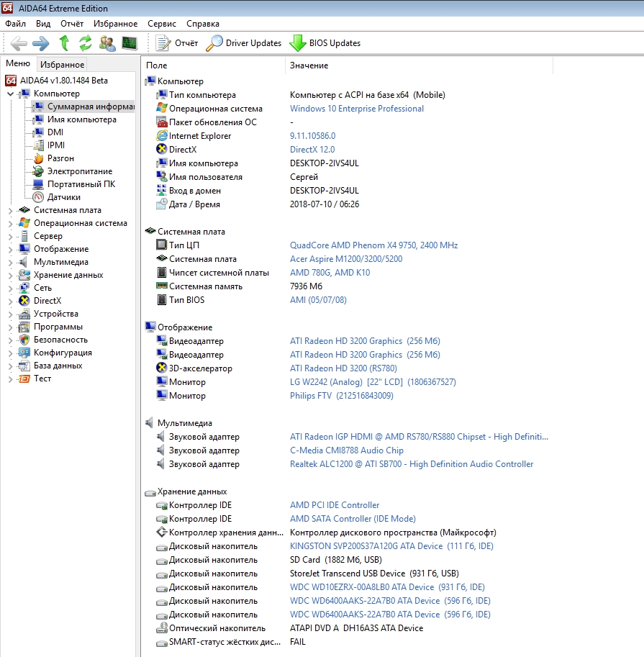Open the system monitor graph icon

point(130,43)
